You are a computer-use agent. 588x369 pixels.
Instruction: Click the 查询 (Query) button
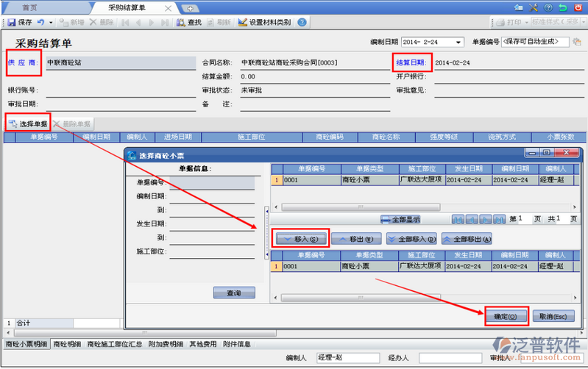coord(233,293)
